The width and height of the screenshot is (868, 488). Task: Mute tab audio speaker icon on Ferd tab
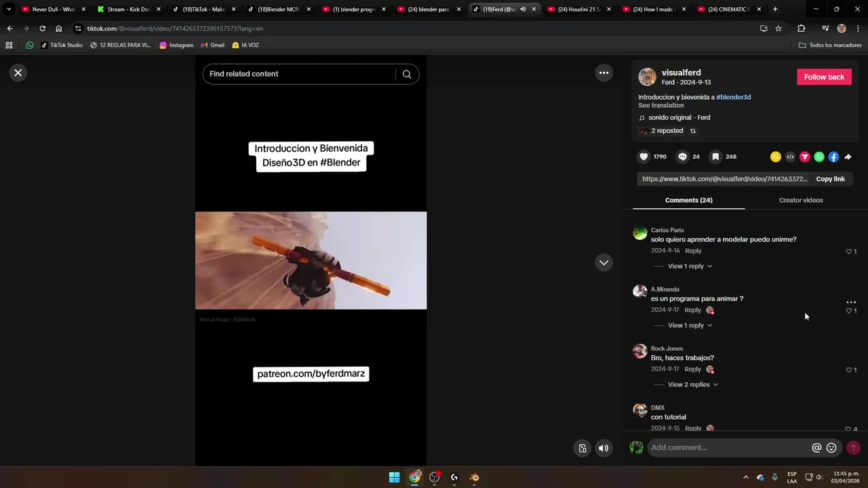pos(523,9)
